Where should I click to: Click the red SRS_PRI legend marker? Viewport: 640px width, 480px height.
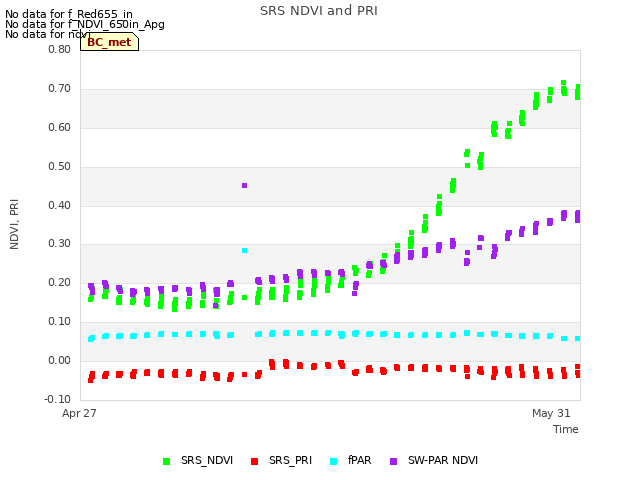254,462
